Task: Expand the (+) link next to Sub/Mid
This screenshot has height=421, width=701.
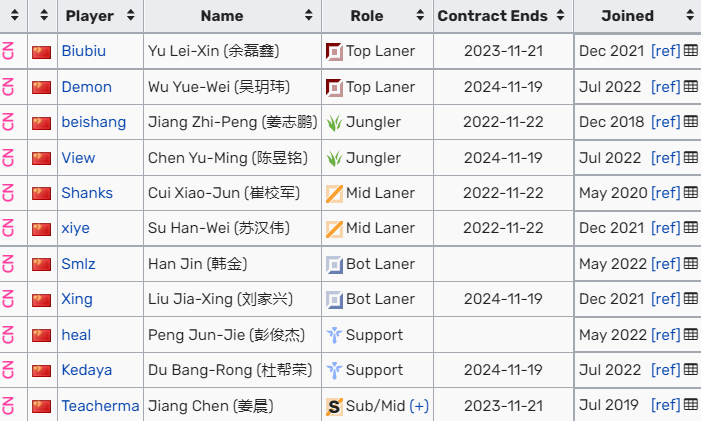Action: point(419,406)
